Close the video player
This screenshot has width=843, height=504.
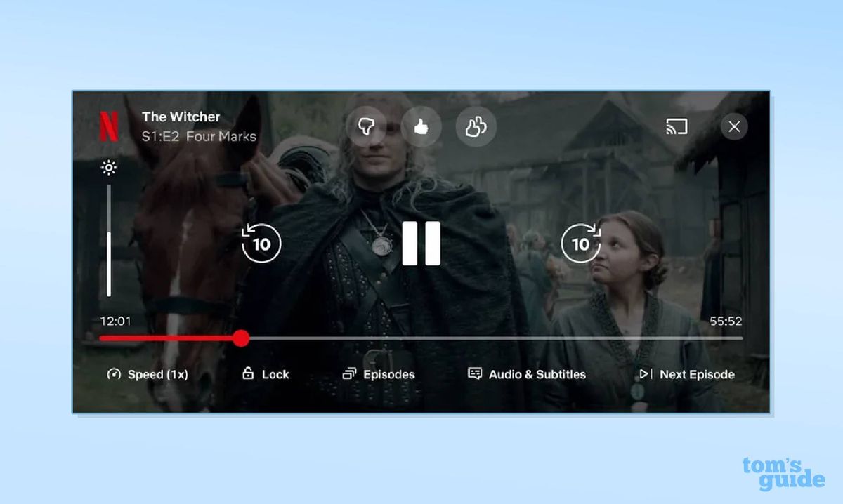[x=734, y=127]
